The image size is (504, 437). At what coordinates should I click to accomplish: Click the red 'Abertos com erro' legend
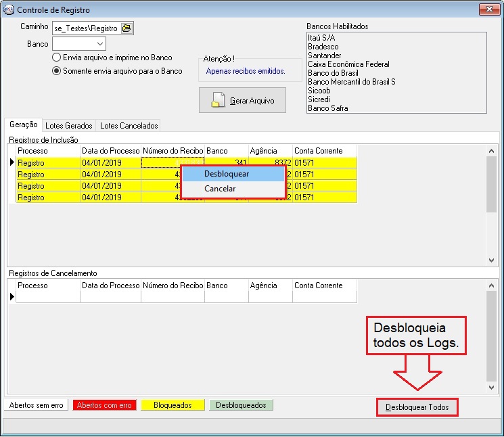click(x=104, y=405)
